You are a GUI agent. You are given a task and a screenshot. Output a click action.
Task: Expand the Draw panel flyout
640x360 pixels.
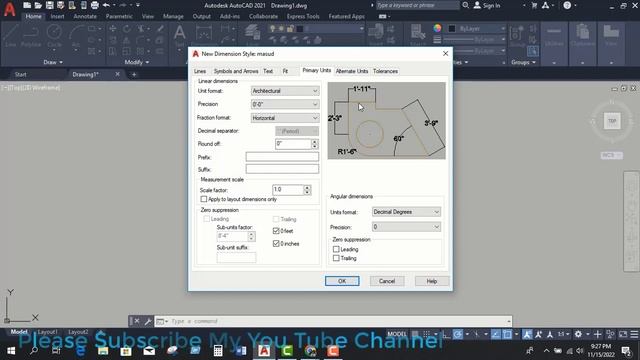point(53,62)
